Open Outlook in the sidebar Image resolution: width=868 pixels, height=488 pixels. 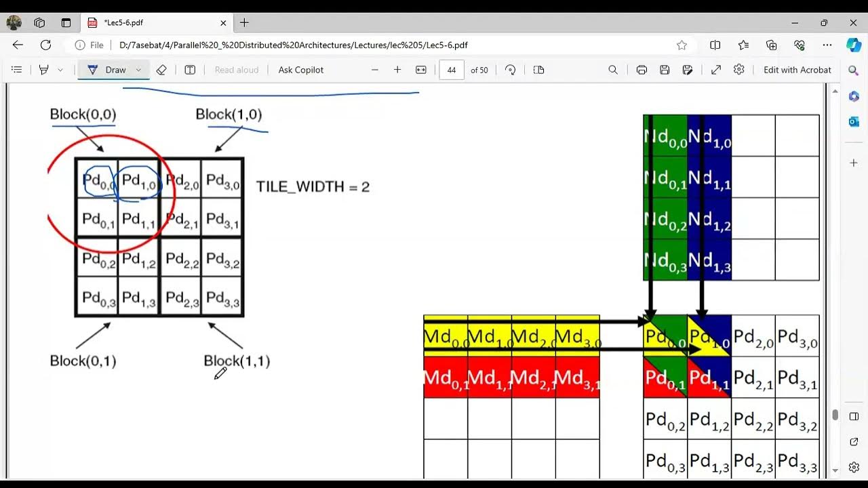coord(854,122)
